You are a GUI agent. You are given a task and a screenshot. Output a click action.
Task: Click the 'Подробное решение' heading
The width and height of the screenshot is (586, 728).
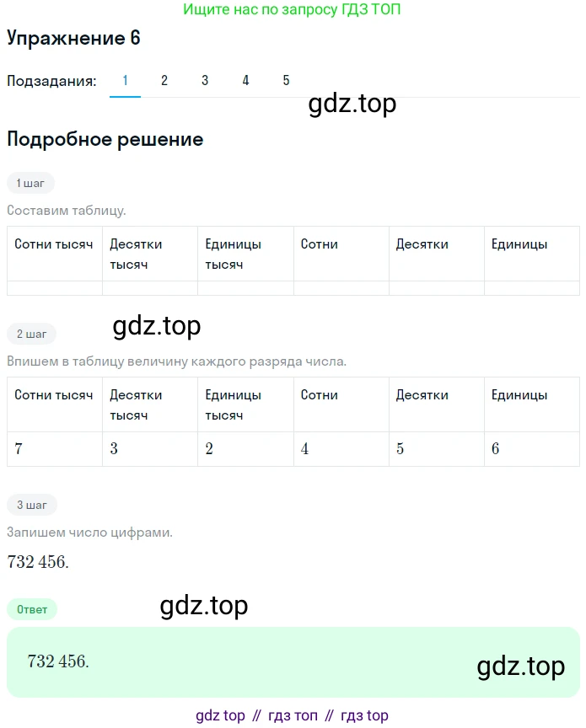coord(105,139)
